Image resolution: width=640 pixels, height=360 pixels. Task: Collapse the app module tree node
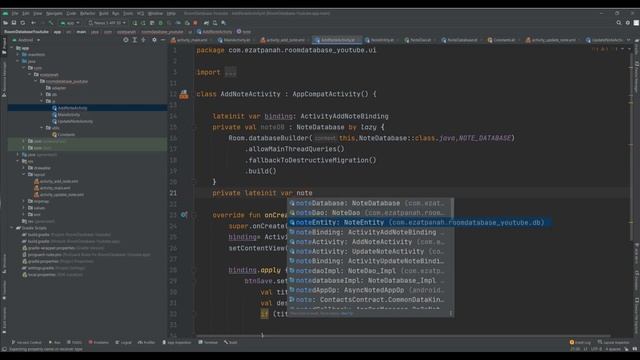pos(12,48)
